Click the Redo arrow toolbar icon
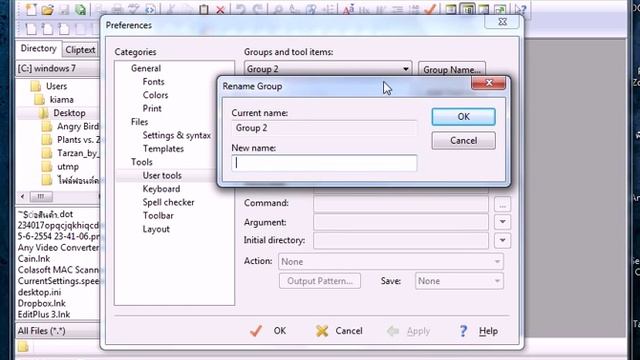 [257, 9]
